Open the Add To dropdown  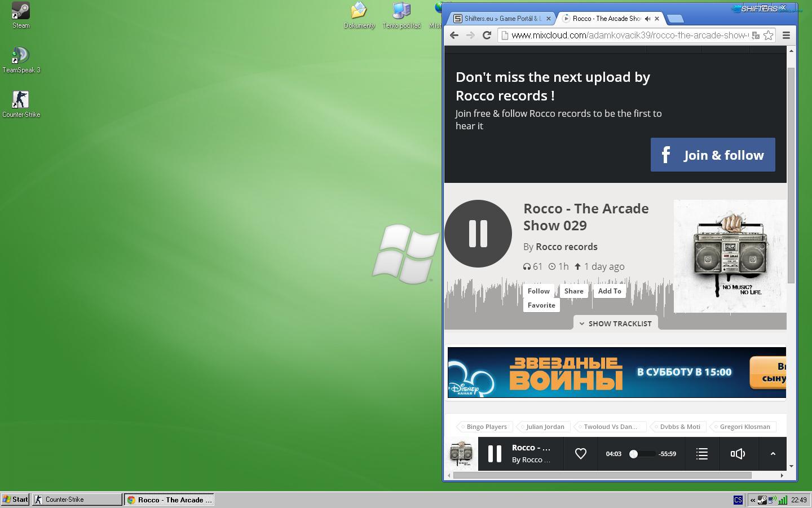pyautogui.click(x=610, y=291)
